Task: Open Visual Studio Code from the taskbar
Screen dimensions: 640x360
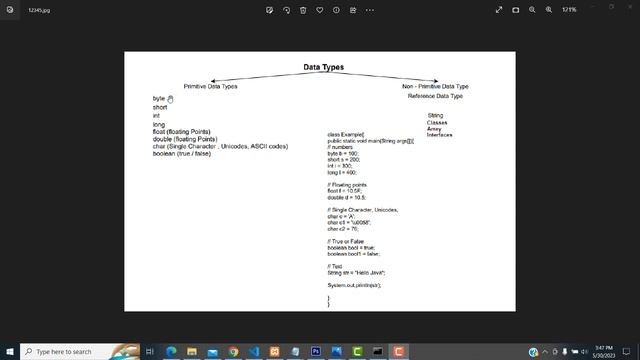Action: 254,351
